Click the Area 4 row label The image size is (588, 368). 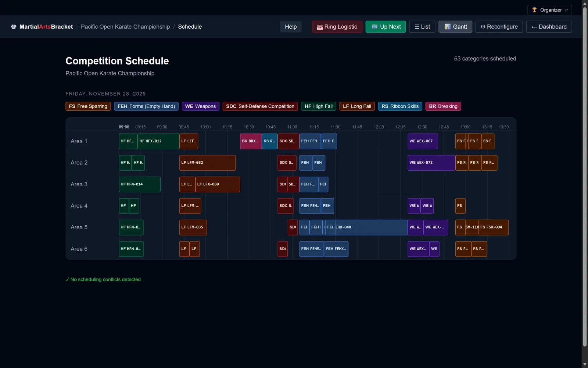pyautogui.click(x=79, y=206)
